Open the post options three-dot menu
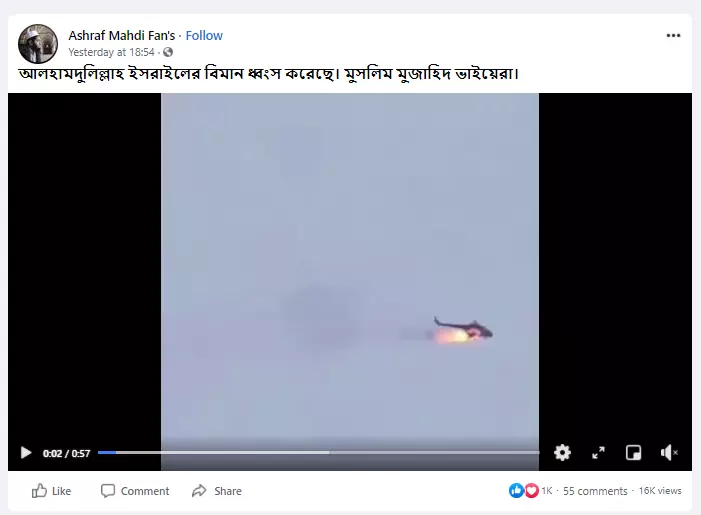Screen dimensions: 701x515 tap(673, 35)
